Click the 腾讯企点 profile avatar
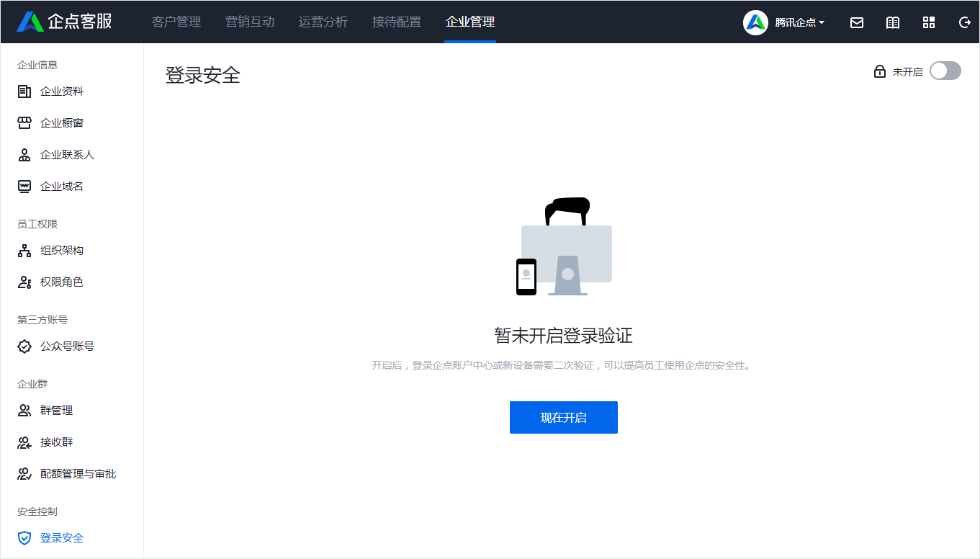 click(x=755, y=22)
